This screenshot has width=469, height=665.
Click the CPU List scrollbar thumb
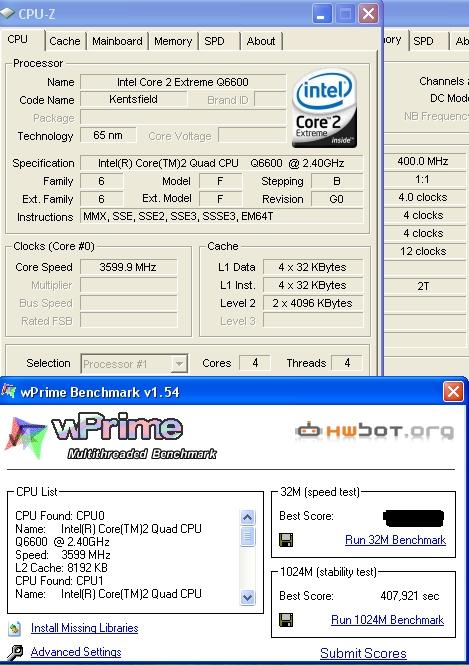tap(248, 536)
